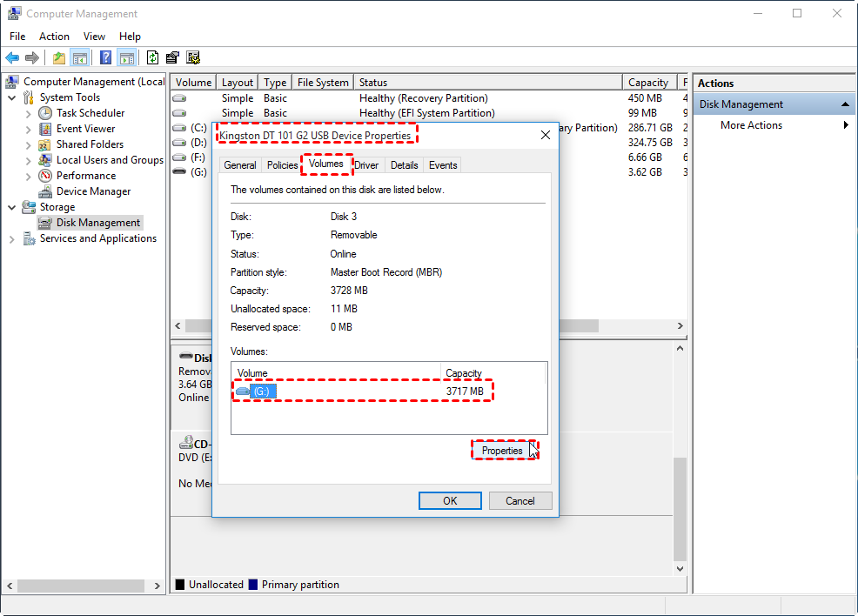Click the blue Back arrow in toolbar
The height and width of the screenshot is (616, 858).
[12, 57]
